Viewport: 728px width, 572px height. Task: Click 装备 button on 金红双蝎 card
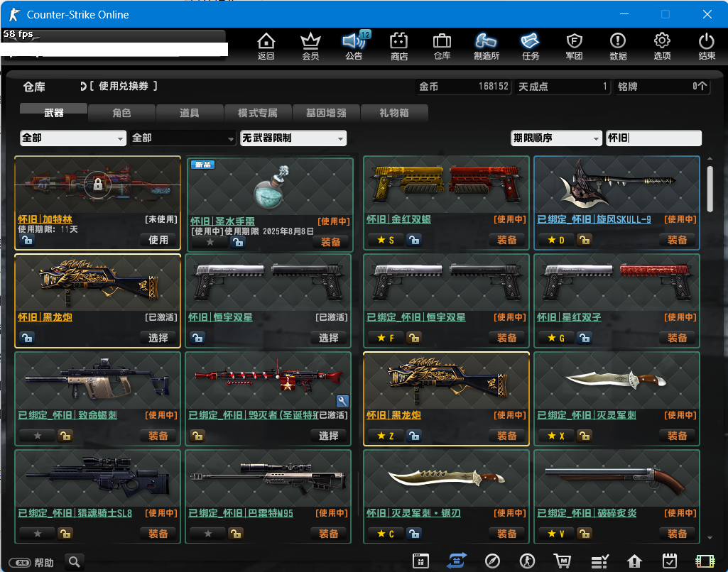click(x=506, y=240)
